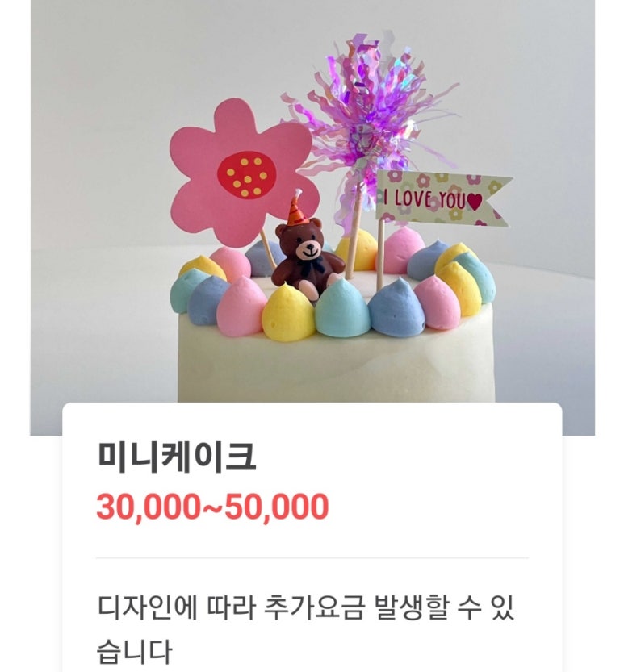
Task: Tap the 미니케이크 product title
Action: coord(177,457)
